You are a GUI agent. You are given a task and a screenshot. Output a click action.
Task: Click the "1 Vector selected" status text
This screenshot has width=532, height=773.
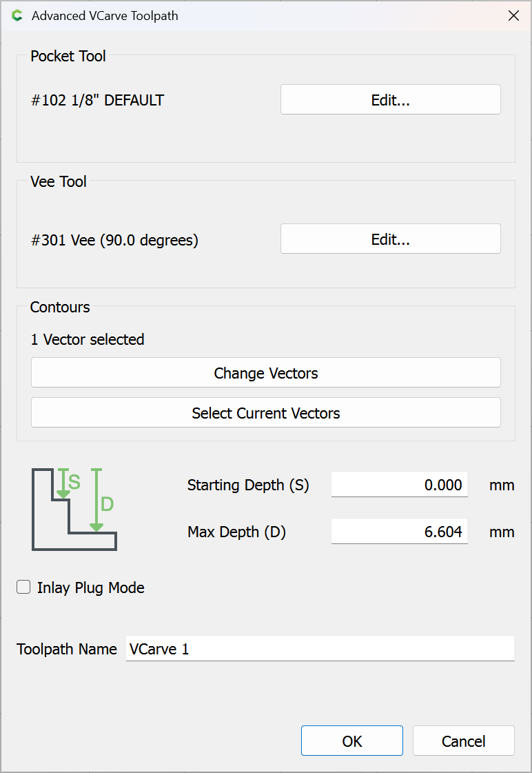point(88,339)
